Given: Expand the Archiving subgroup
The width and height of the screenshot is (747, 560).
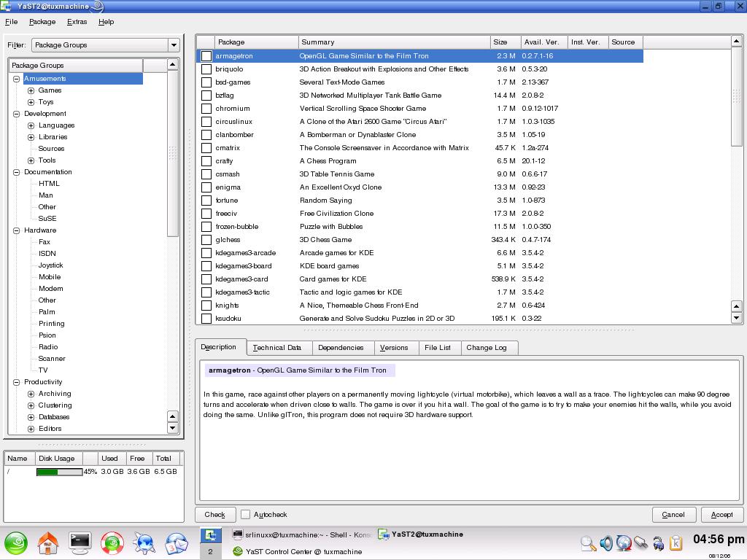Looking at the screenshot, I should point(31,394).
